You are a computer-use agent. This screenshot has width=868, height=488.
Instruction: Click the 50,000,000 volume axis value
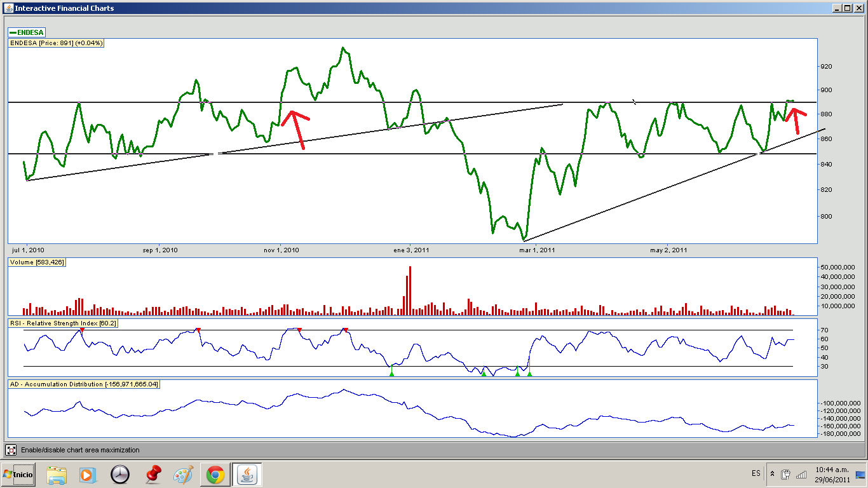click(837, 267)
